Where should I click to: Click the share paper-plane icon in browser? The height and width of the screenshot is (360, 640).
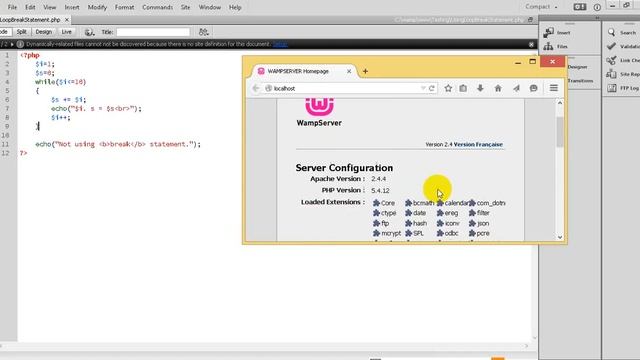(x=516, y=88)
